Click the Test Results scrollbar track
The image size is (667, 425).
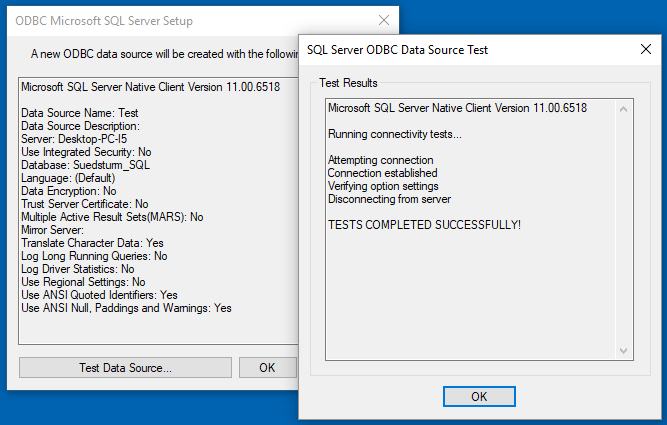624,230
